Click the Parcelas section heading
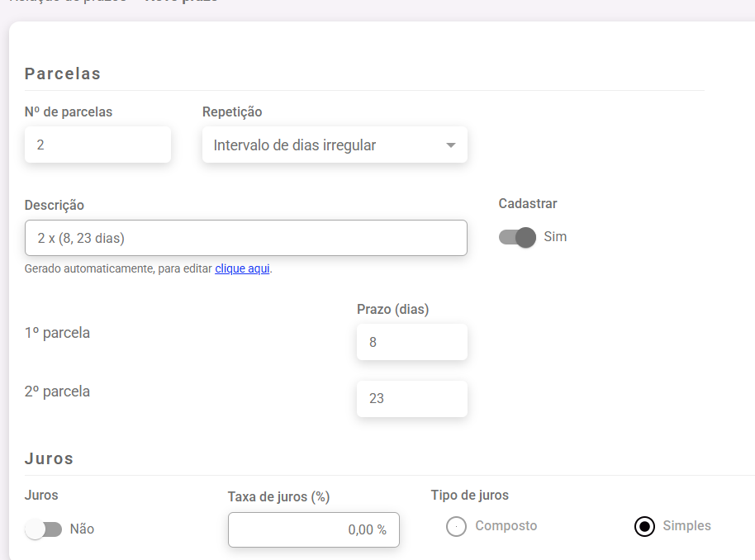The image size is (755, 560). click(x=63, y=74)
